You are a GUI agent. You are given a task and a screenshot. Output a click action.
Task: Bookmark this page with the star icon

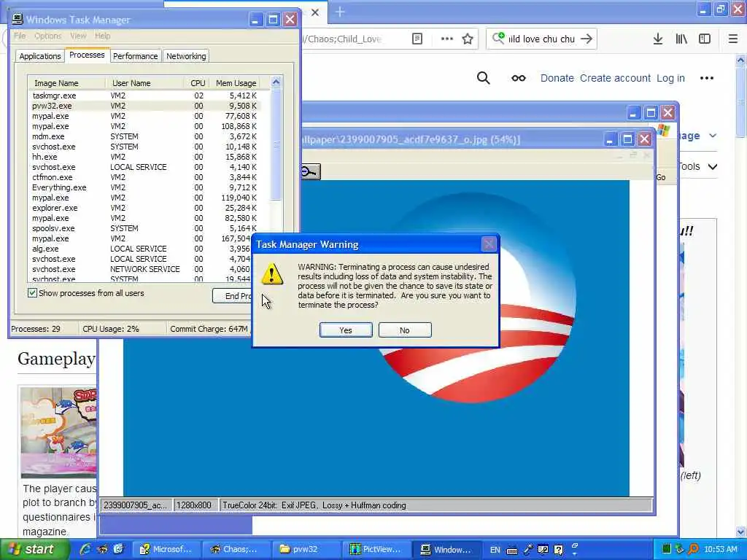click(x=468, y=39)
